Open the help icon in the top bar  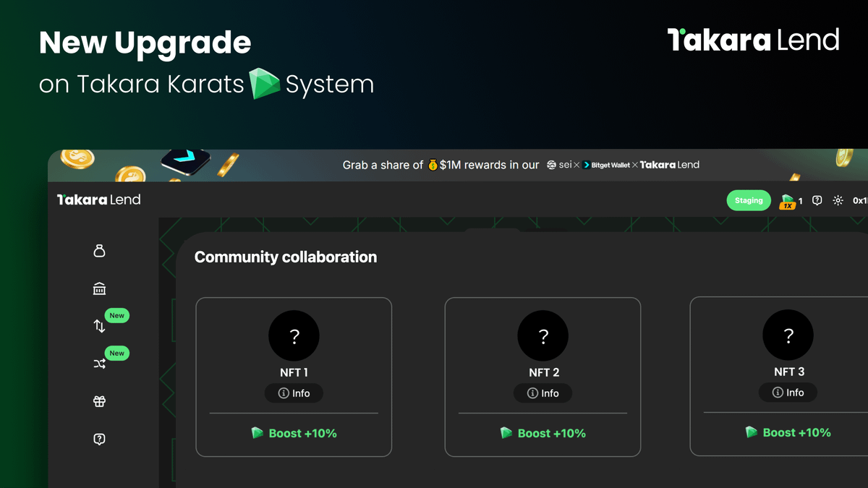click(817, 200)
